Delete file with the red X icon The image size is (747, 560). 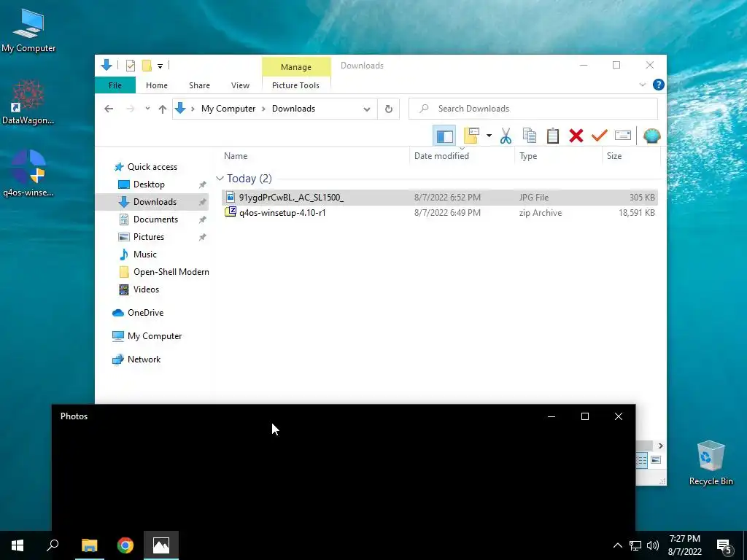576,136
